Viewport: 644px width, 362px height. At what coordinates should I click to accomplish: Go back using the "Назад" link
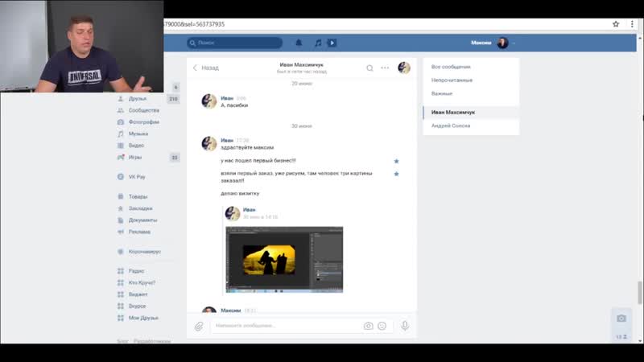click(x=205, y=68)
